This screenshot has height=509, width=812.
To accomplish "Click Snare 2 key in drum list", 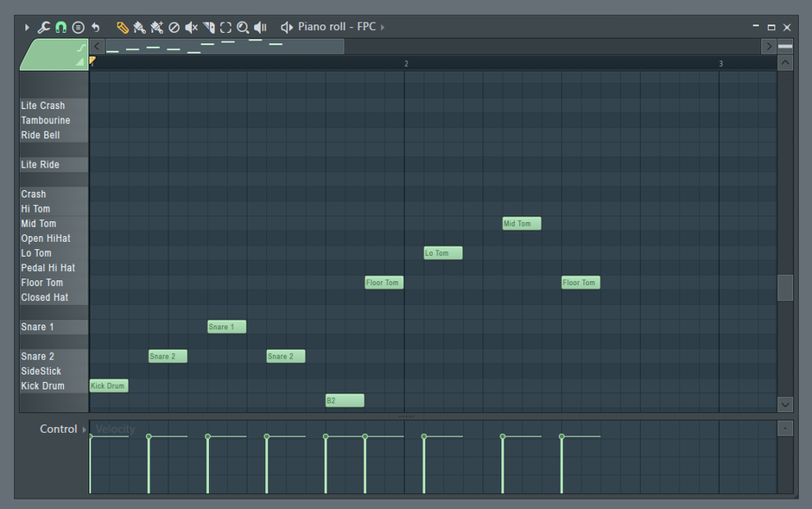I will [x=54, y=356].
